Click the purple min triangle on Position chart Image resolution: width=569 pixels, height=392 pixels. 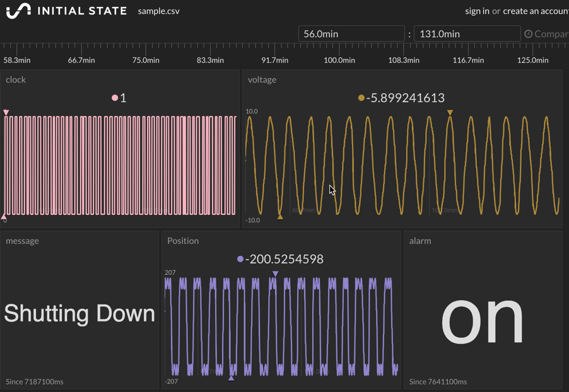click(232, 378)
